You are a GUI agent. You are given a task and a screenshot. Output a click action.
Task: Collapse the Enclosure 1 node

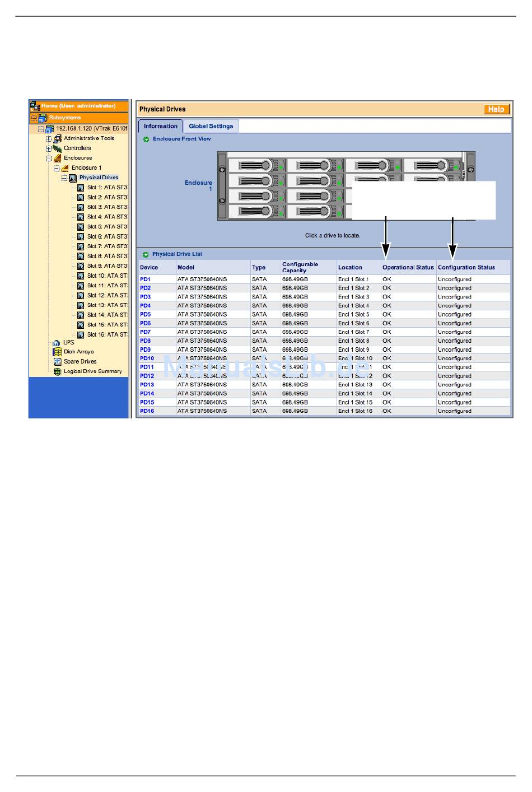click(x=57, y=168)
